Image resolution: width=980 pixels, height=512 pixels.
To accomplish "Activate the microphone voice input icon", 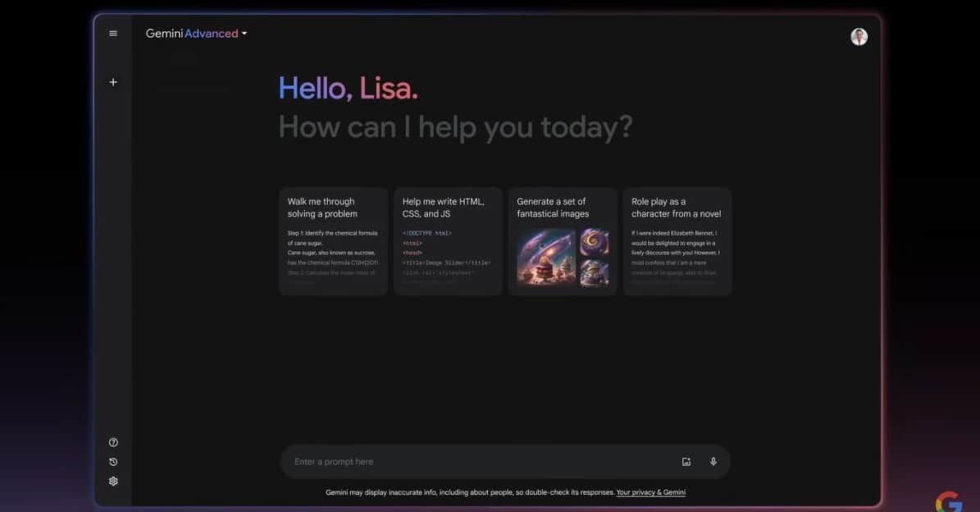I will coord(713,462).
